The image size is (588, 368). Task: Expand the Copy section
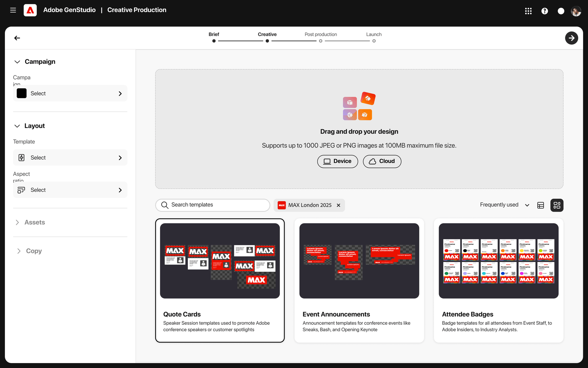click(x=19, y=251)
